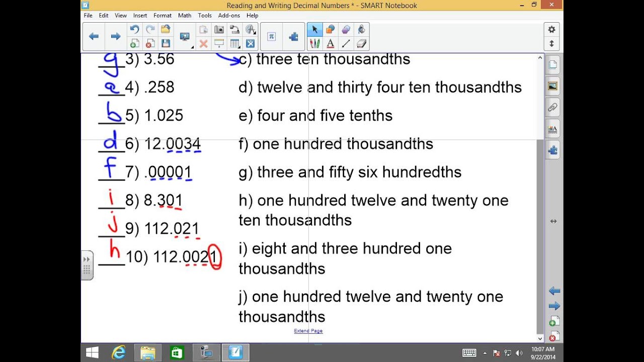Open the document camera tool
The image size is (644, 362).
point(234,30)
